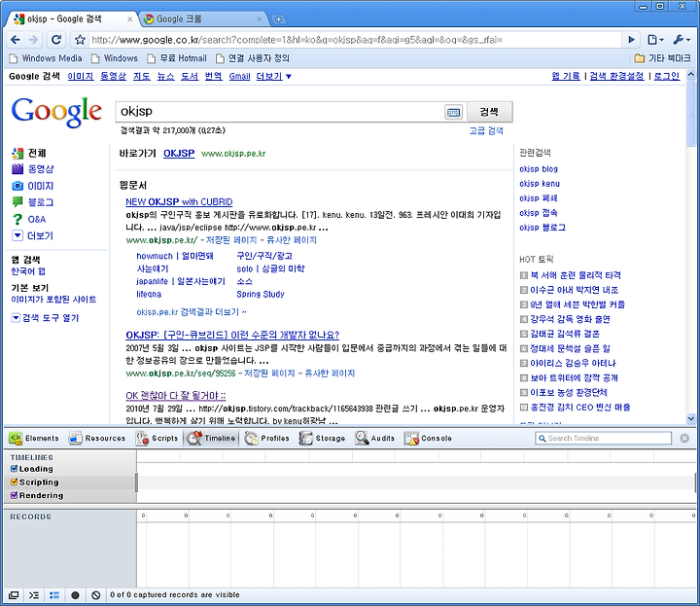Select the 전체 search category icon

pyautogui.click(x=17, y=153)
